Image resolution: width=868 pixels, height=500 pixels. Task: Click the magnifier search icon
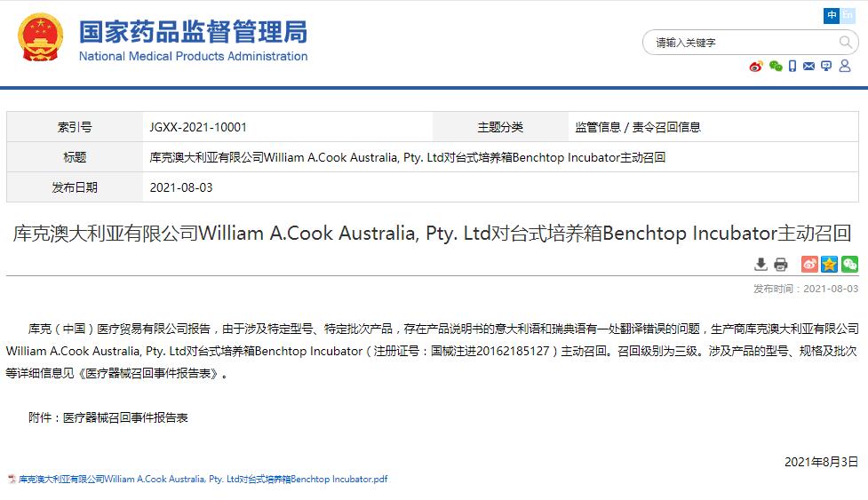coord(845,42)
